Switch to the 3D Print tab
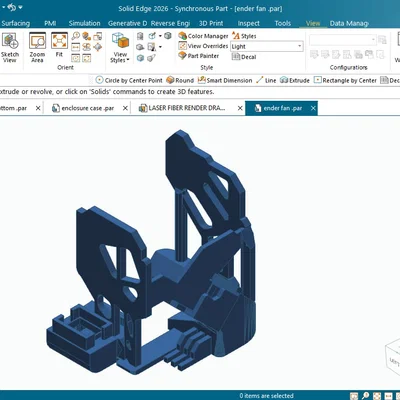400x400 pixels. (x=211, y=23)
